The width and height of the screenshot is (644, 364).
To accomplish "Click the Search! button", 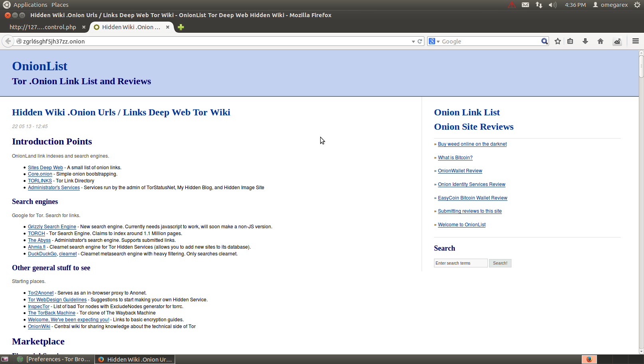I will tap(500, 263).
